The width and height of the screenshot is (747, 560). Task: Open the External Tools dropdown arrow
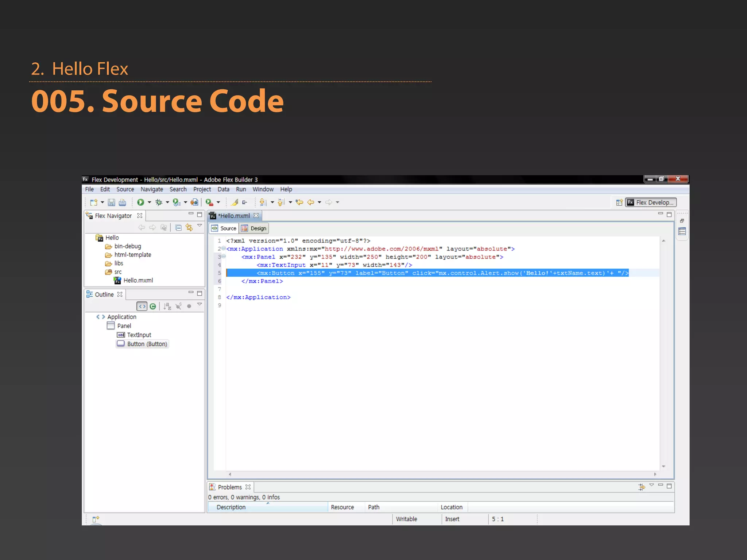[218, 202]
